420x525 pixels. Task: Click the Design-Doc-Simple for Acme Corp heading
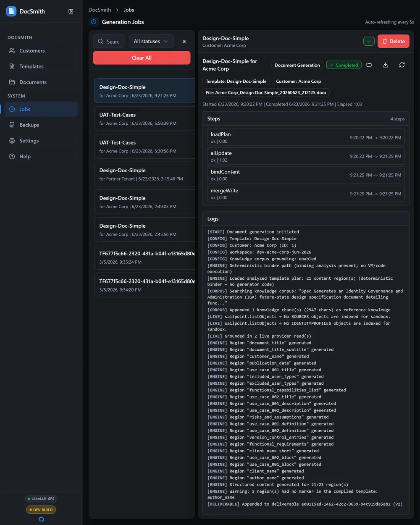coord(230,65)
